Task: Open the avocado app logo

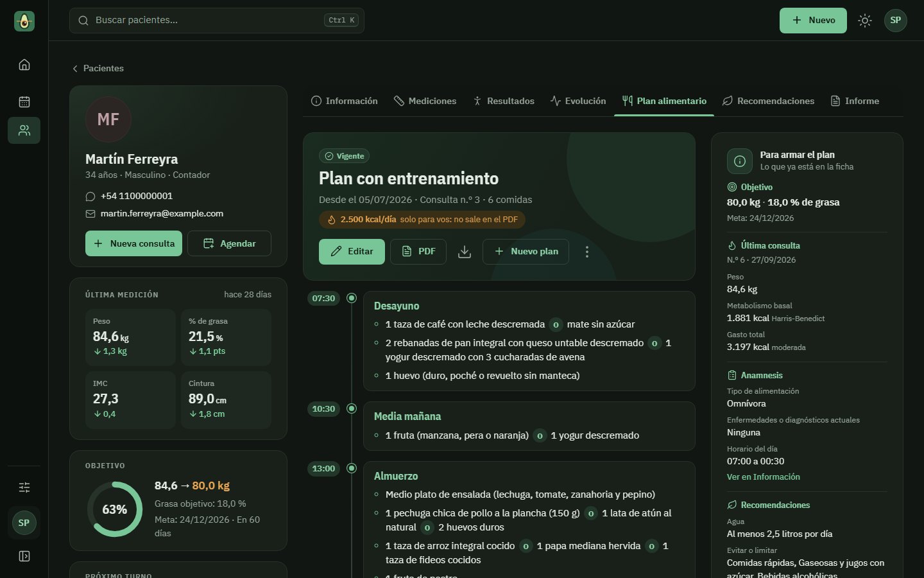Action: click(24, 21)
